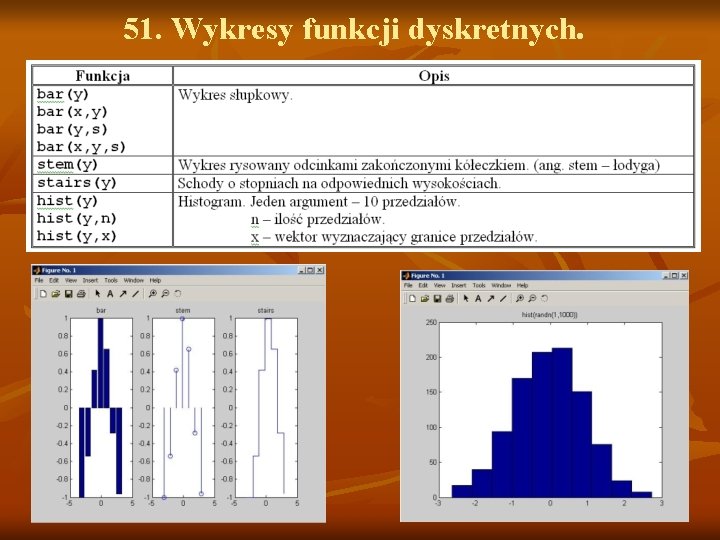This screenshot has height=540, width=720.
Task: Click Print icon in left bar/stem window
Action: (81, 293)
